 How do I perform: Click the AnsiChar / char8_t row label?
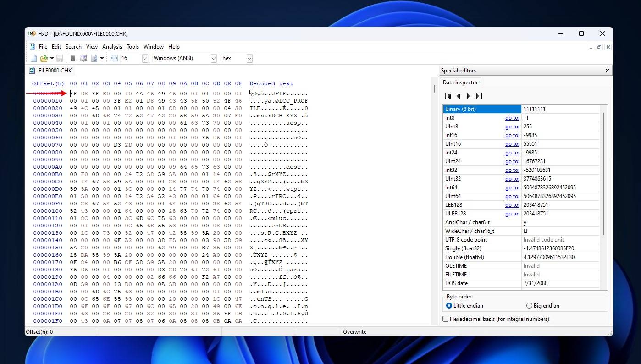[x=468, y=222]
